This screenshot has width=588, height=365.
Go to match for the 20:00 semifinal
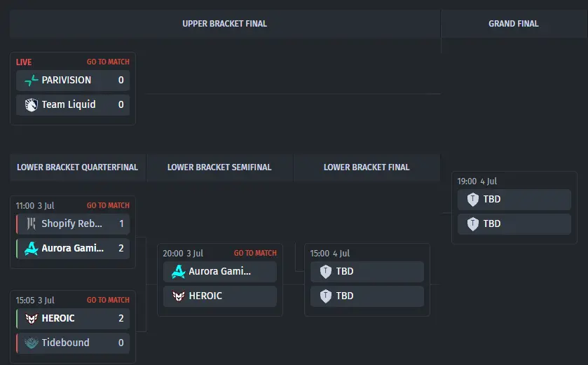point(255,253)
